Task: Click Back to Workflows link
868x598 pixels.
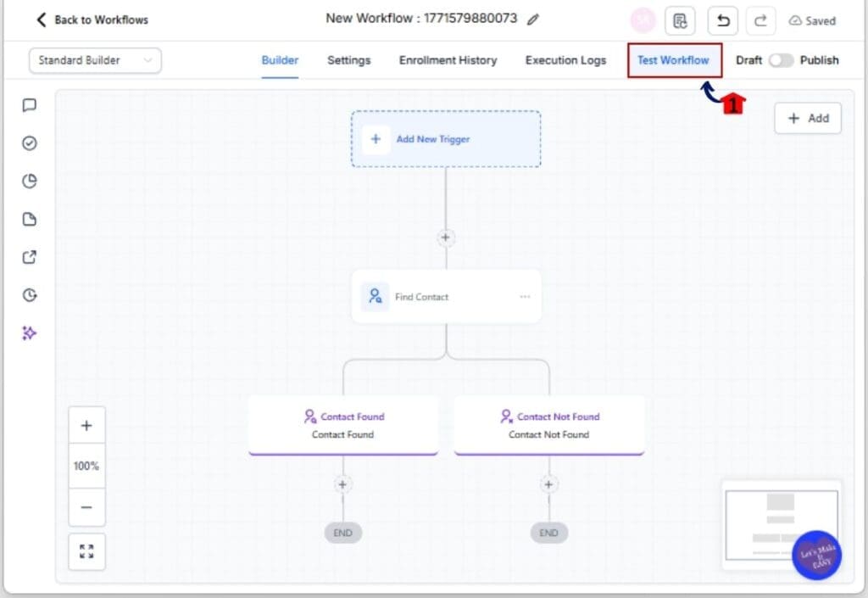Action: pos(92,20)
